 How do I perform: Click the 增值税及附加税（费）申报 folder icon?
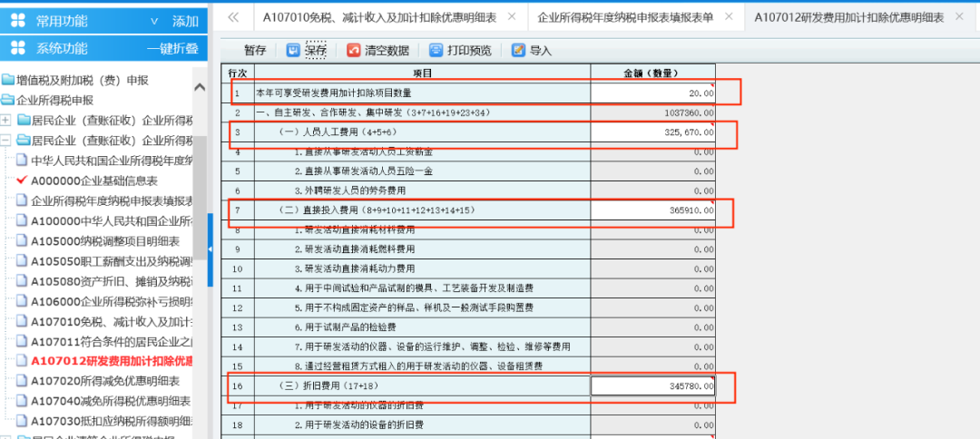click(8, 80)
